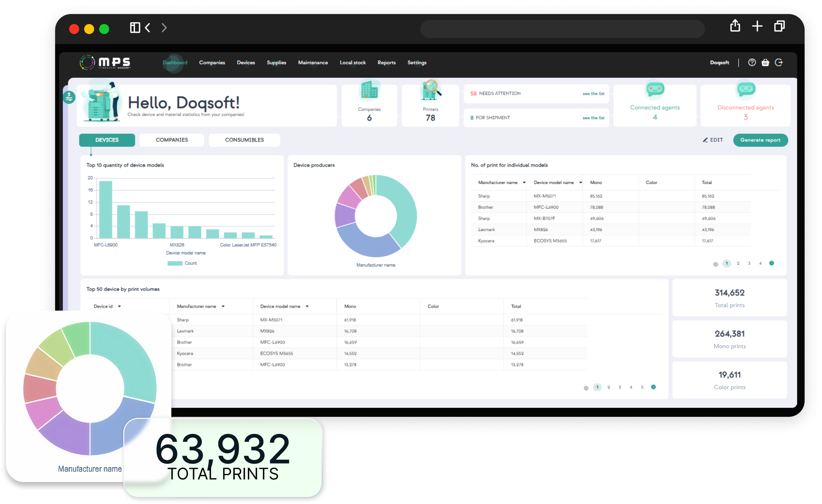This screenshot has width=822, height=504.
Task: Expand Device model name column dropdown
Action: [x=581, y=182]
